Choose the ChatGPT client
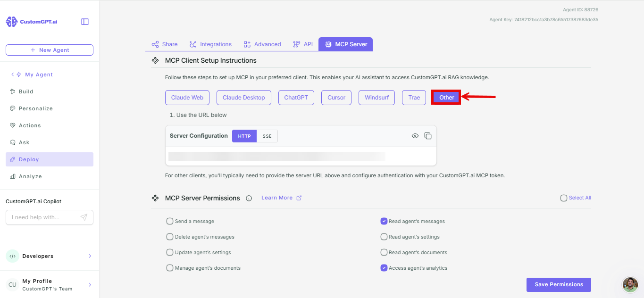 296,98
